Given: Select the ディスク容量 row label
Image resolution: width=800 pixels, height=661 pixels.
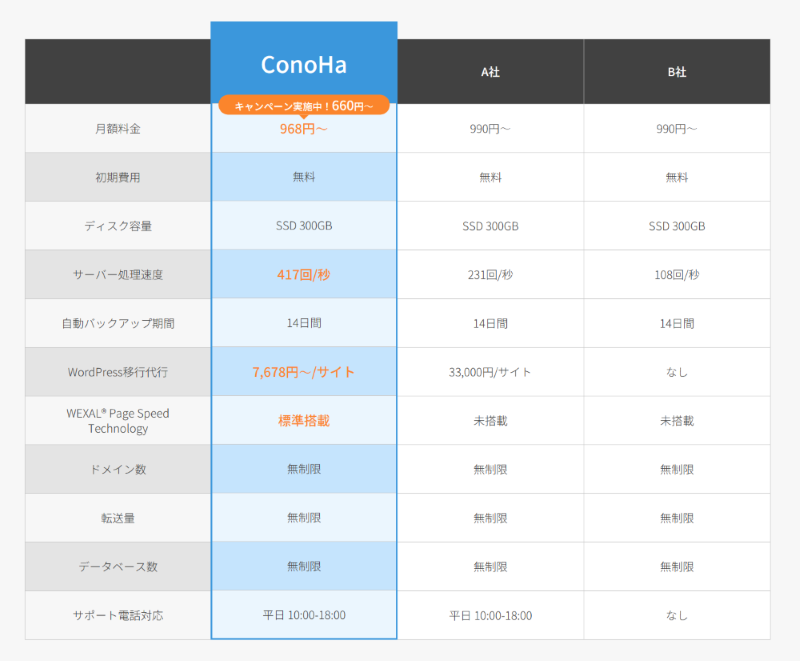Looking at the screenshot, I should click(x=118, y=226).
